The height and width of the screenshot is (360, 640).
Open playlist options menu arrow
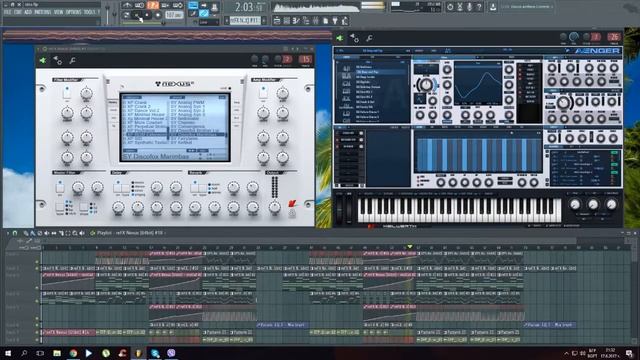pyautogui.click(x=8, y=233)
